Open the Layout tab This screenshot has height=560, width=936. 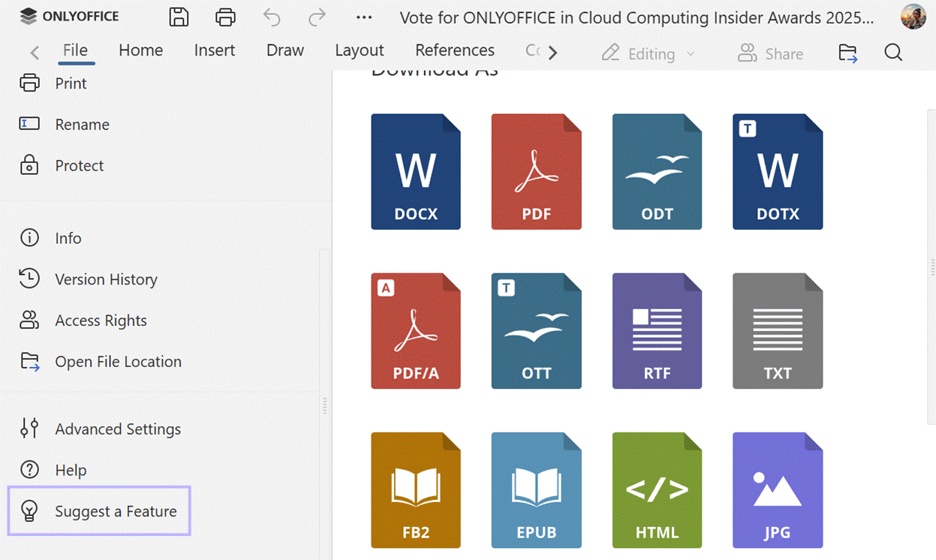(360, 50)
